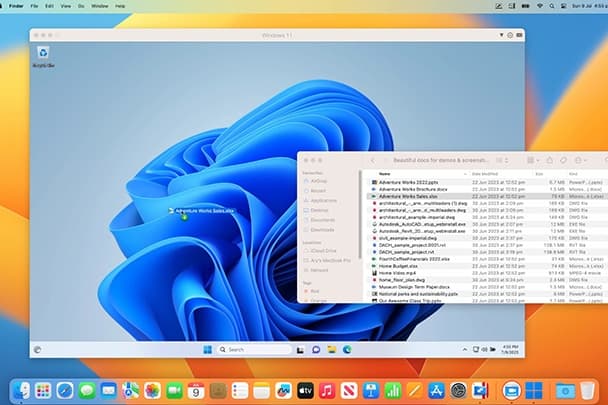Open the Window menu in the menu bar
The height and width of the screenshot is (405, 608).
[x=100, y=6]
